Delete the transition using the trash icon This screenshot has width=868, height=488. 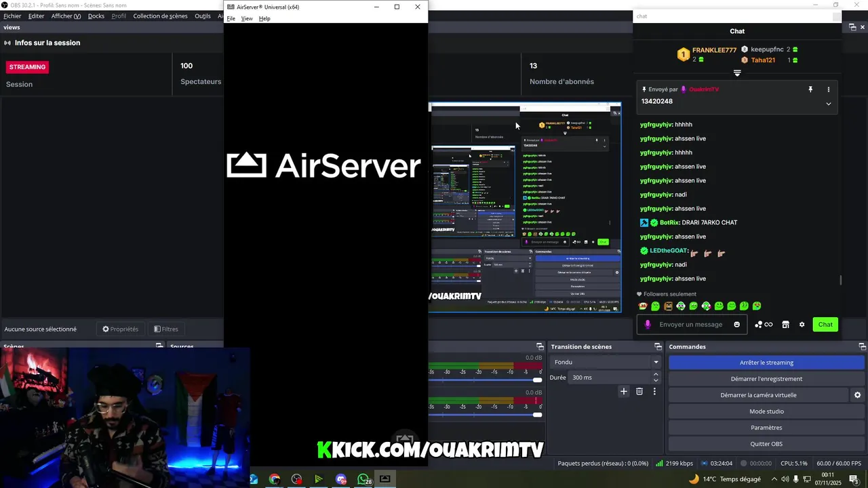(x=639, y=391)
